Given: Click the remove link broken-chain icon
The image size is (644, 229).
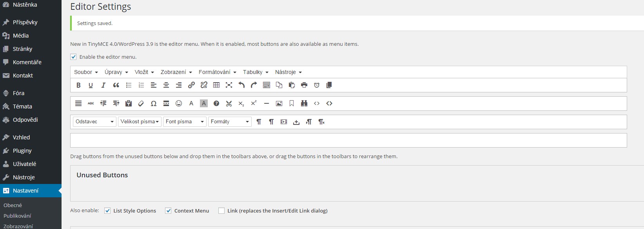Looking at the screenshot, I should tap(204, 85).
